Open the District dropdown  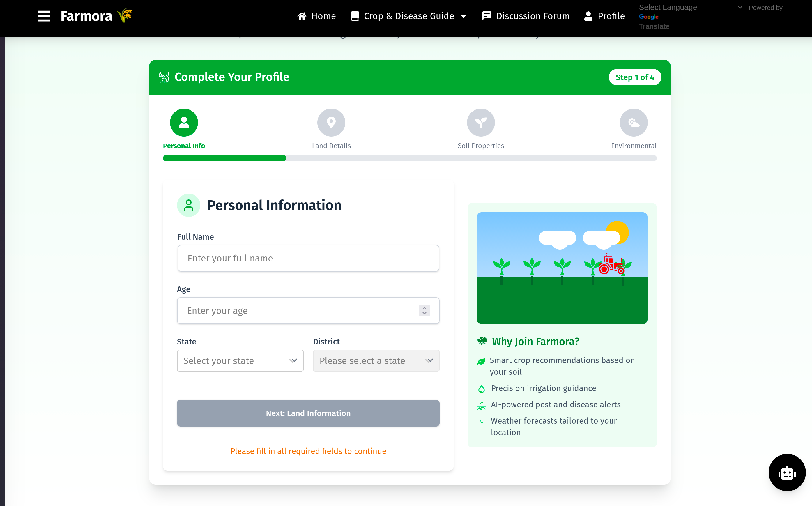coord(376,361)
